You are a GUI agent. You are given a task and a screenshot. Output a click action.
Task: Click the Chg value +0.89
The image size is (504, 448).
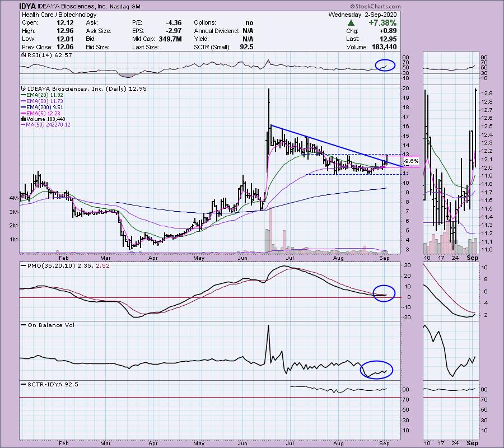(388, 31)
